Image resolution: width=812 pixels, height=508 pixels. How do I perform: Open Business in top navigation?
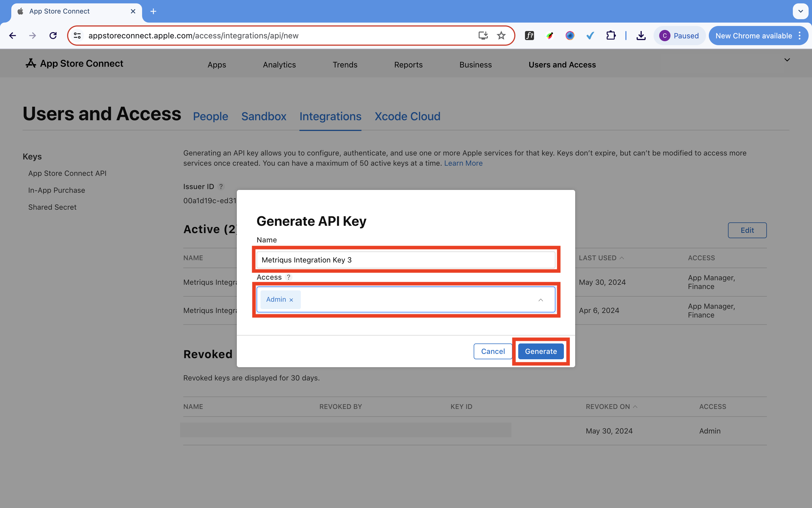(x=475, y=65)
